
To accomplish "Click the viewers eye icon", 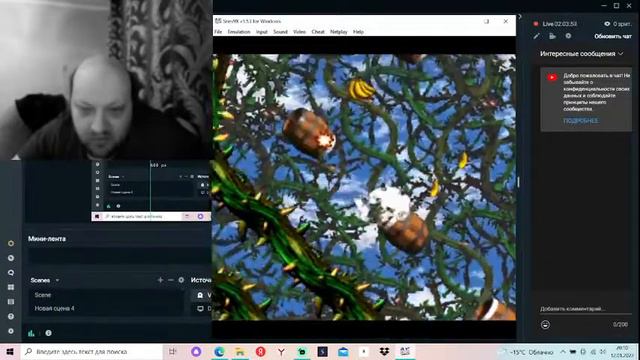I will (607, 24).
